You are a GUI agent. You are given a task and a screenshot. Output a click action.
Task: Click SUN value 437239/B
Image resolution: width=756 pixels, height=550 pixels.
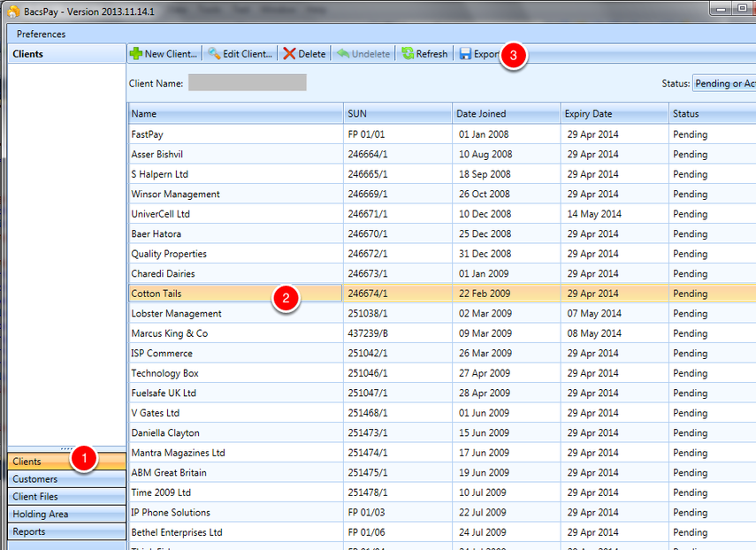pos(368,333)
